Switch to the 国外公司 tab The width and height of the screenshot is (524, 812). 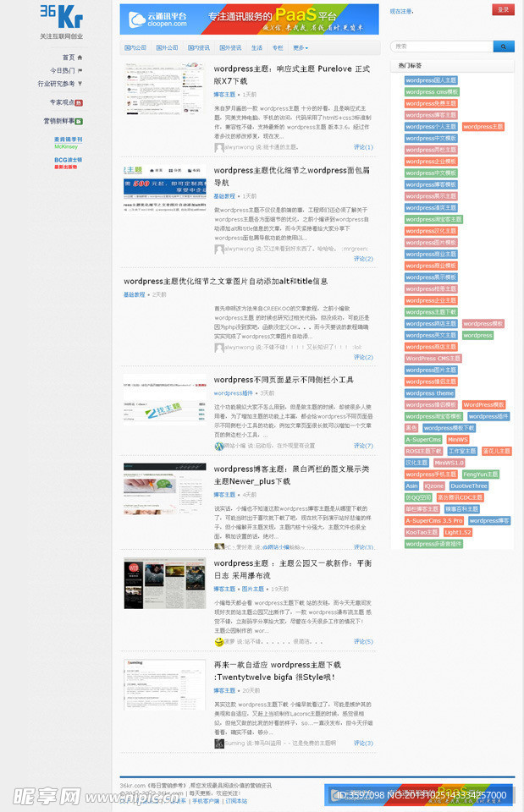click(x=167, y=47)
